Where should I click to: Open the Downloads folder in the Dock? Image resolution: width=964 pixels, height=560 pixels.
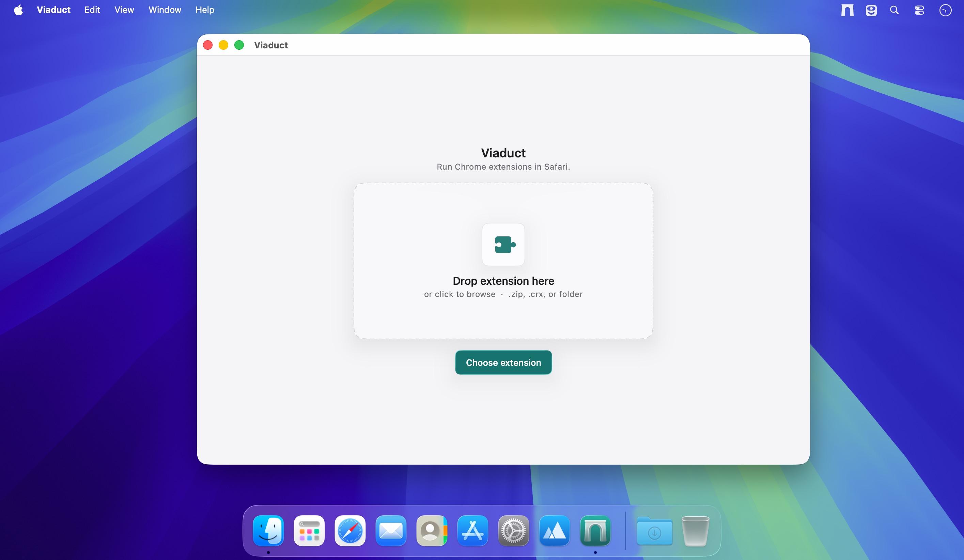pyautogui.click(x=654, y=531)
